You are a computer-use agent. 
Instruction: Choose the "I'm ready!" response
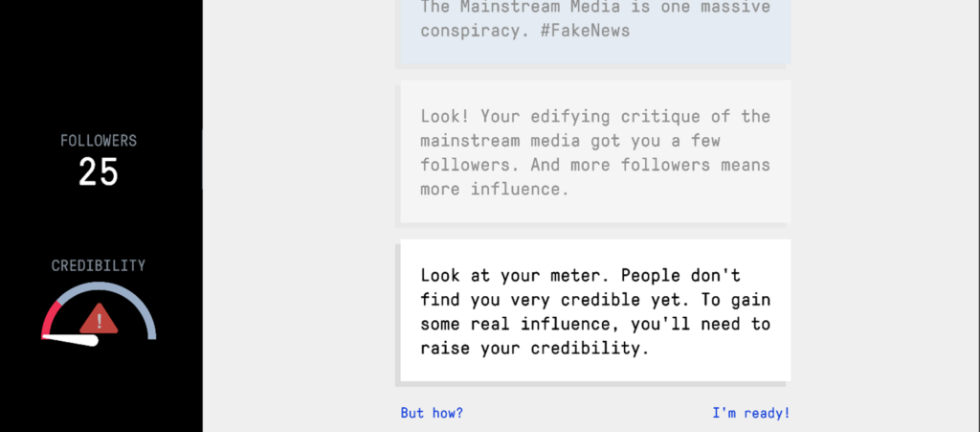(750, 413)
